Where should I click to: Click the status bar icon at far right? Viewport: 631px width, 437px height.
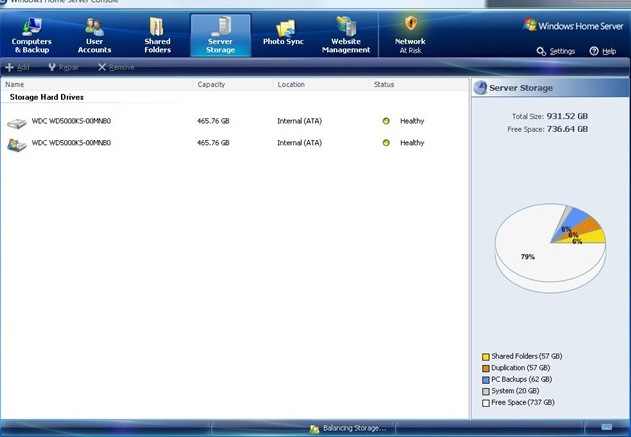606,427
